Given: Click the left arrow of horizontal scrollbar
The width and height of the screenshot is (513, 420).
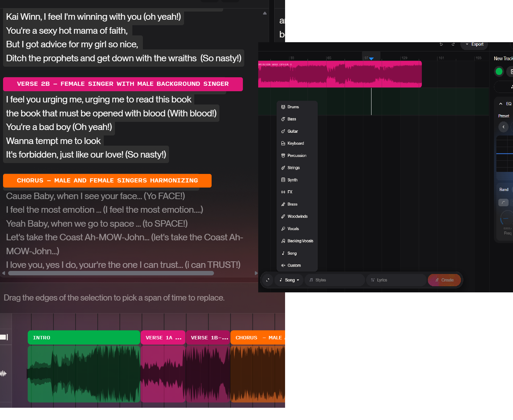Looking at the screenshot, I should [4, 273].
